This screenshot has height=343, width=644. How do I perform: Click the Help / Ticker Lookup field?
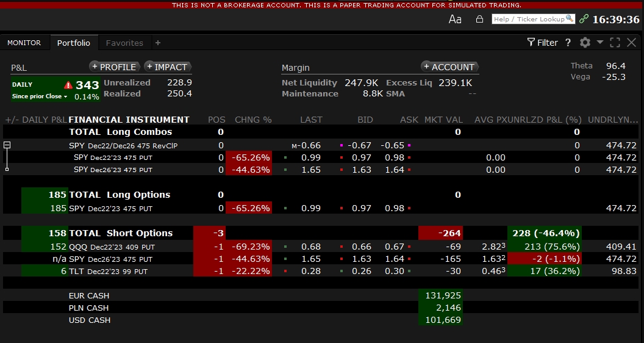click(x=533, y=19)
